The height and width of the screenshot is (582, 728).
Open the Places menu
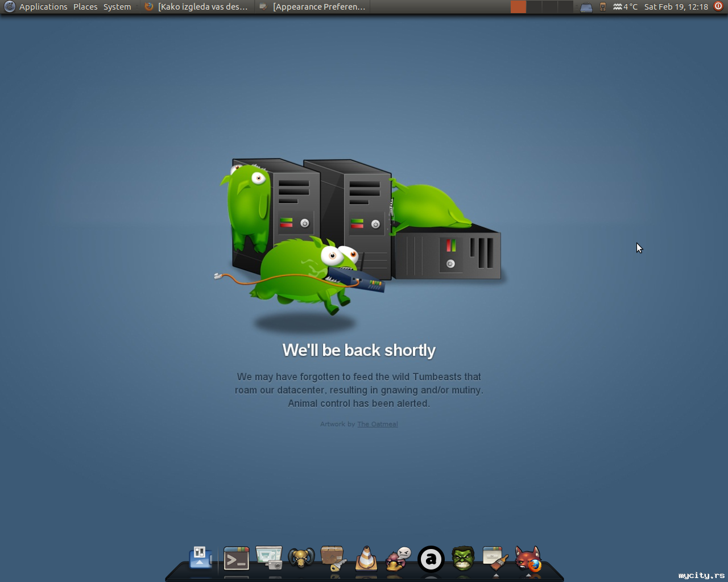[x=85, y=7]
